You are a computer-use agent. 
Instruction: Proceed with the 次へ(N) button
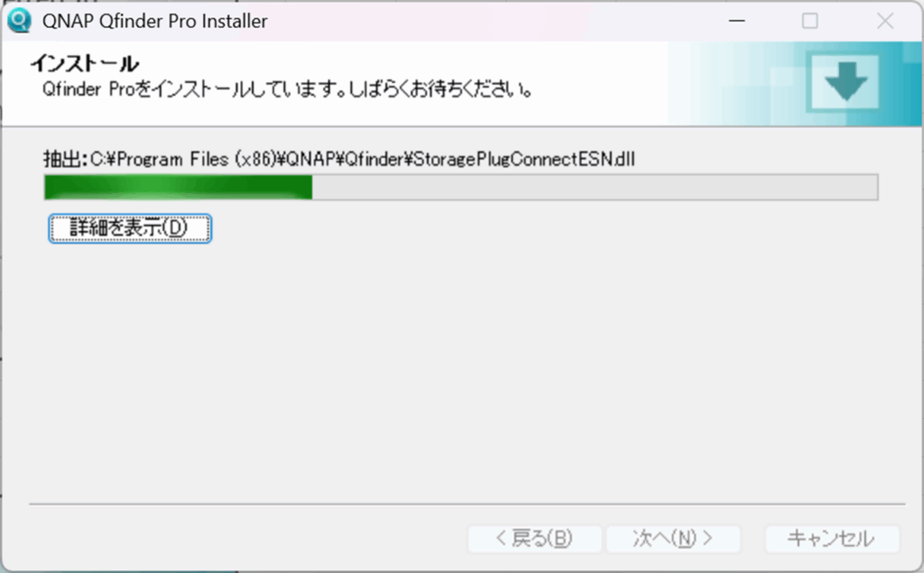(673, 539)
